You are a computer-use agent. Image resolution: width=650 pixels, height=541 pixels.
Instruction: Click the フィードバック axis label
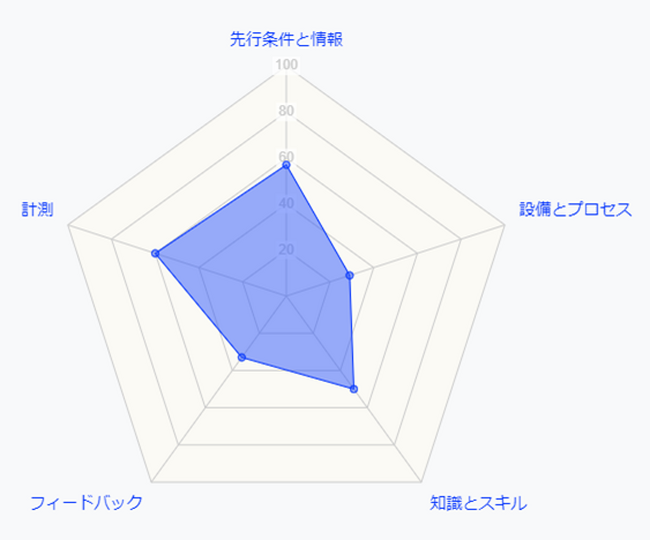point(86,503)
